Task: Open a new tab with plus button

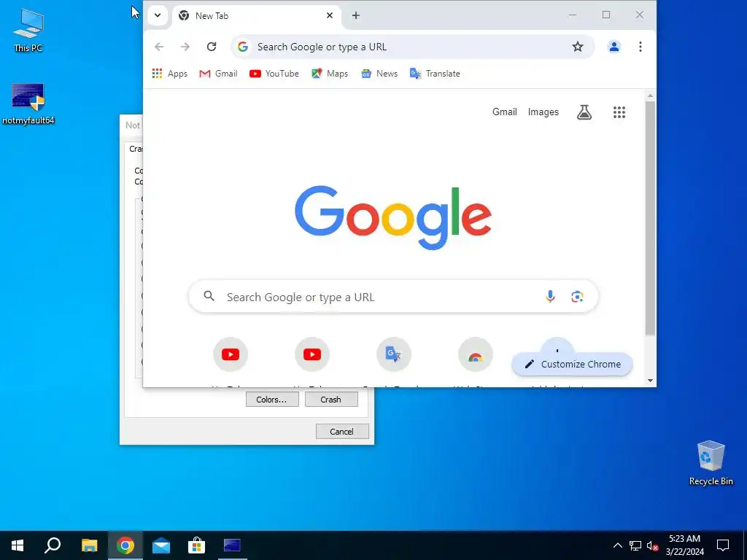Action: [x=356, y=16]
